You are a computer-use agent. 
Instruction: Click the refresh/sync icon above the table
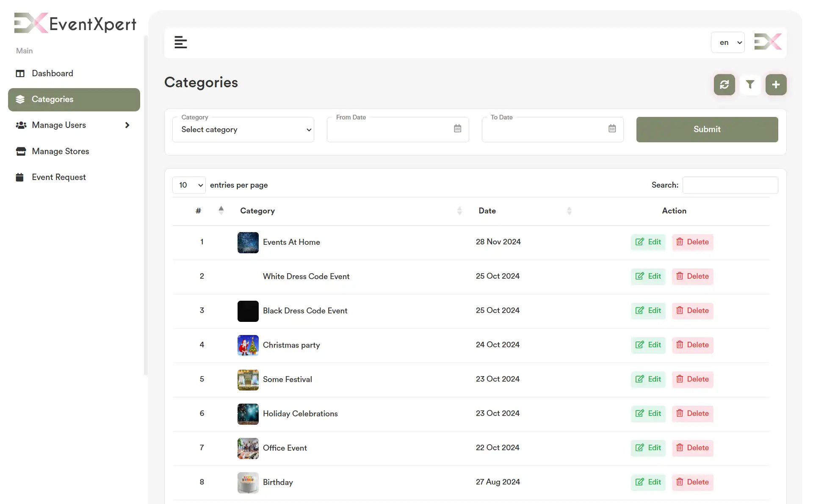click(x=724, y=85)
